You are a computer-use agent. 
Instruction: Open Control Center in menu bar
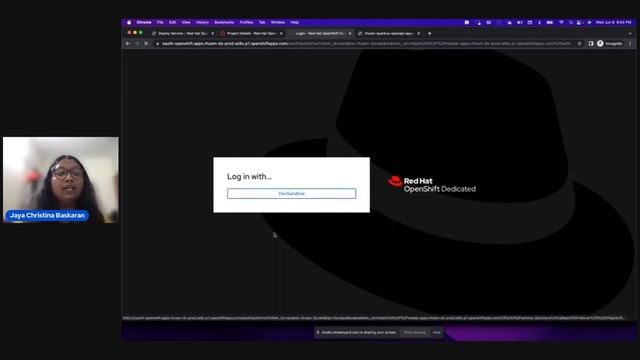point(579,22)
